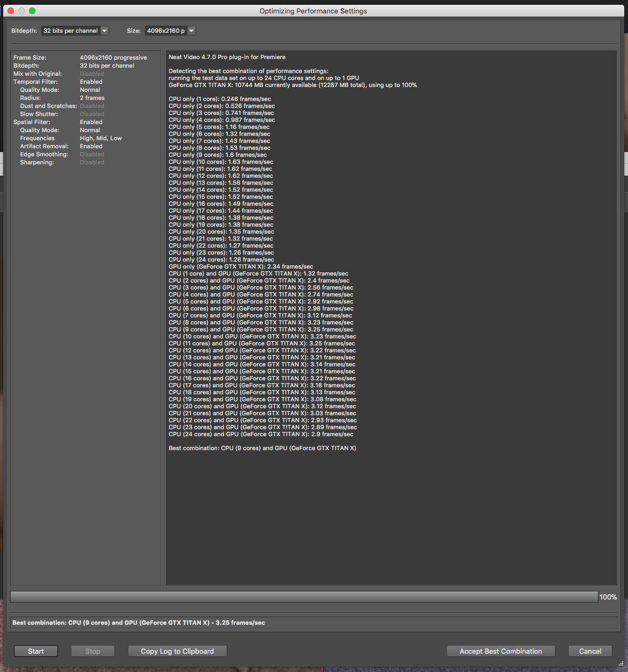Click the 100% progress bar

click(304, 597)
